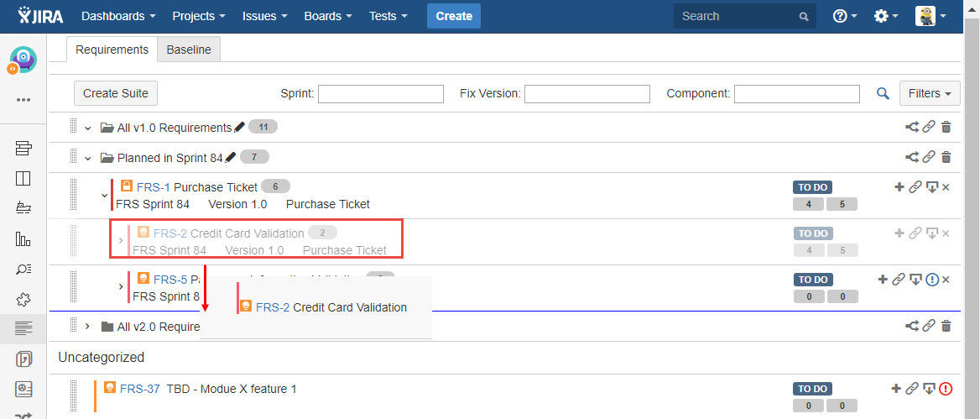Collapse the All v1.0 Requirements suite
Screen dimensions: 980x419
pos(87,128)
